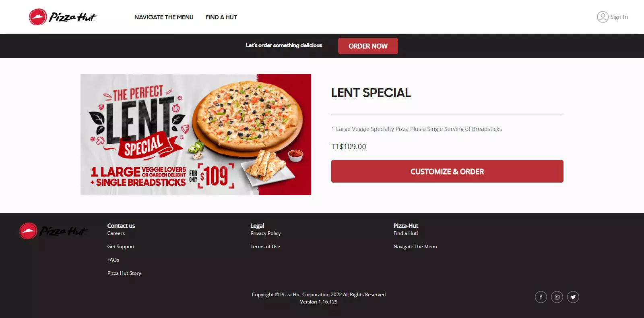Open the Terms of Use link
The height and width of the screenshot is (318, 644).
(265, 247)
